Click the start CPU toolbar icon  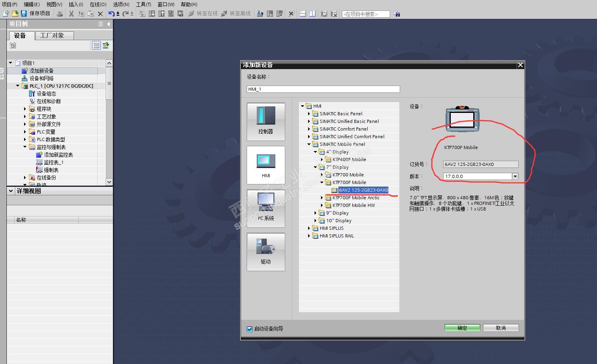[270, 14]
